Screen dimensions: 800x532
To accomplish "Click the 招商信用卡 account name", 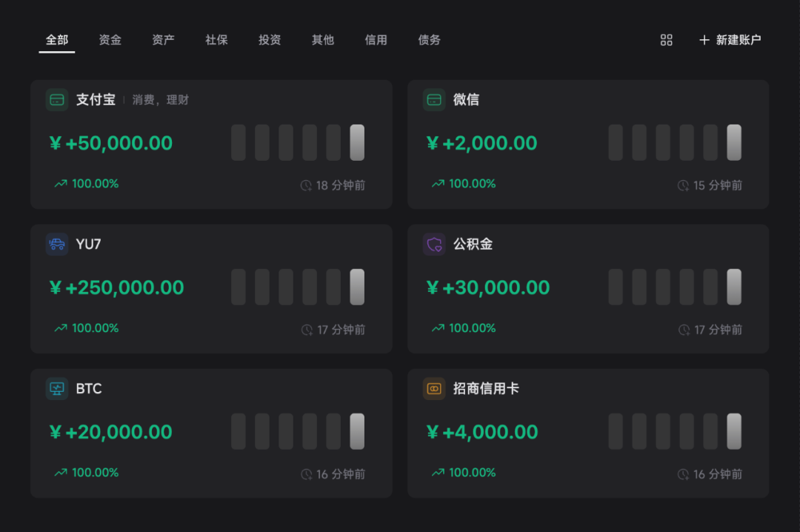I will coord(486,388).
